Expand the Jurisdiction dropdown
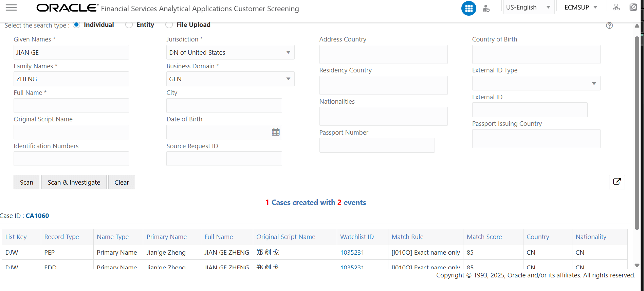This screenshot has width=644, height=291. tap(288, 52)
